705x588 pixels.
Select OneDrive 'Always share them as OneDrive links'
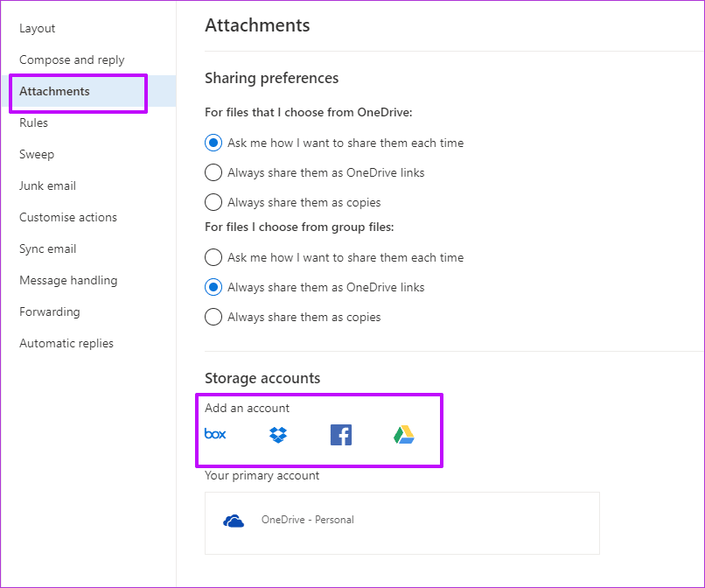[x=213, y=172]
